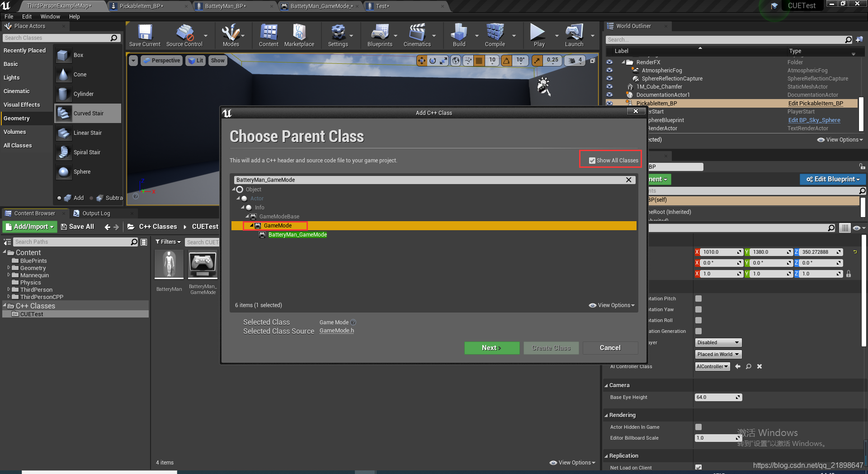868x474 pixels.
Task: Toggle Actor Hidden In Game checkbox
Action: [698, 427]
